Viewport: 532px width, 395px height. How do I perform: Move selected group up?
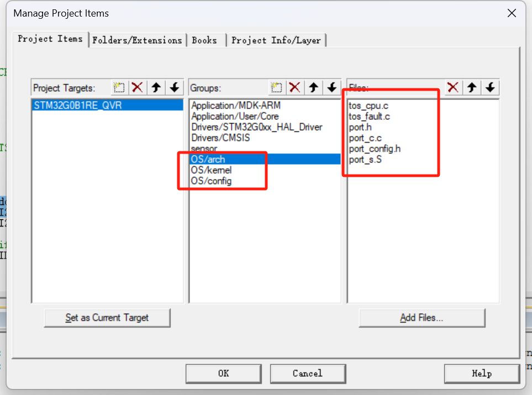314,87
